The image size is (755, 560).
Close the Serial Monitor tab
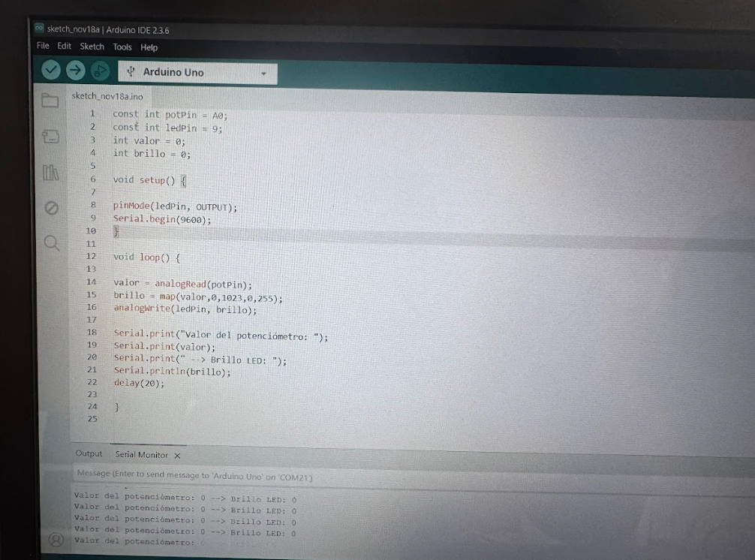[x=178, y=456]
